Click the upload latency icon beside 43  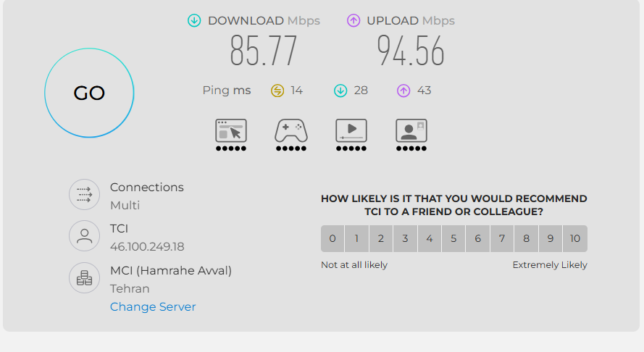click(403, 91)
